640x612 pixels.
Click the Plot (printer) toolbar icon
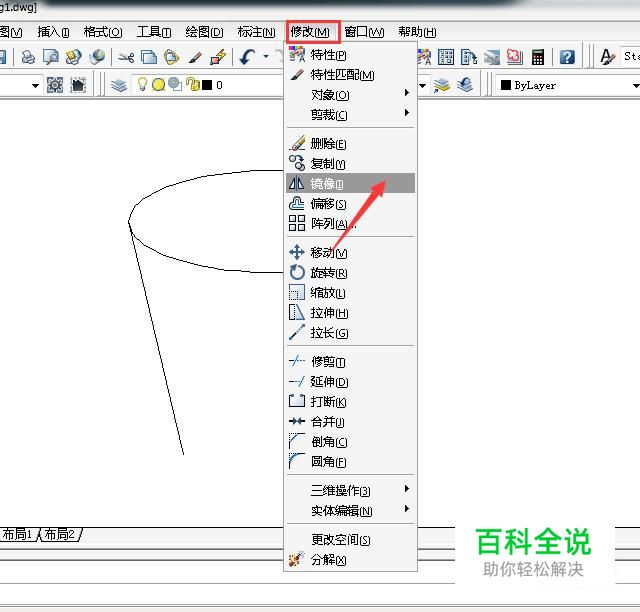coord(28,57)
